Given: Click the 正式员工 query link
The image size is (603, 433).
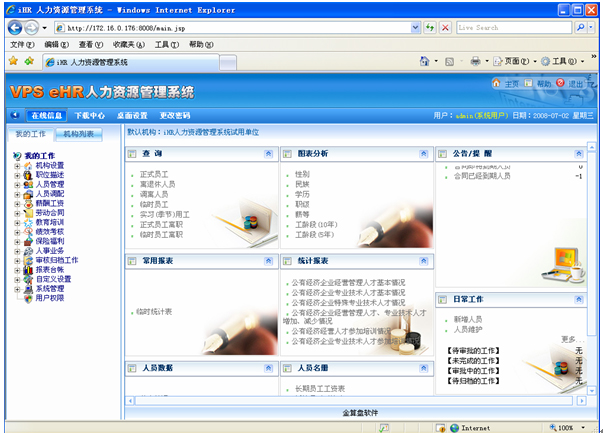Looking at the screenshot, I should point(157,174).
